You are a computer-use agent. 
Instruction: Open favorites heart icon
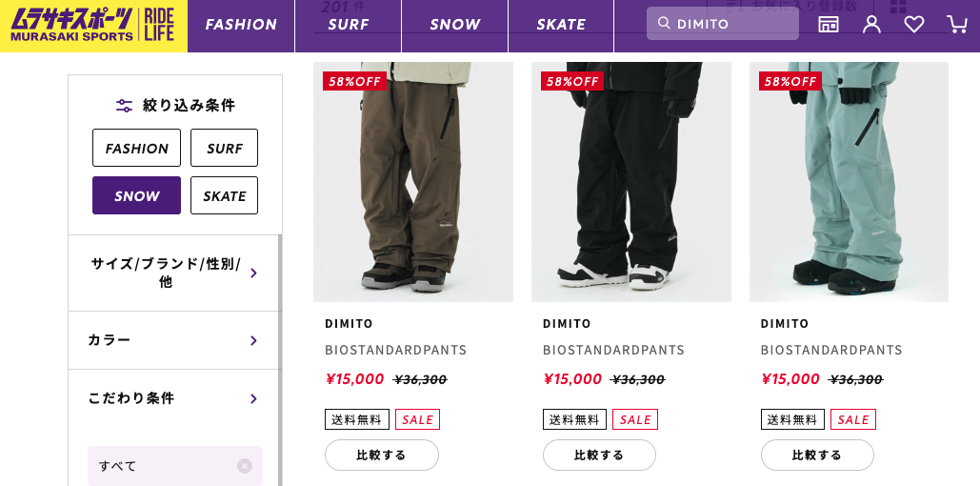click(914, 24)
